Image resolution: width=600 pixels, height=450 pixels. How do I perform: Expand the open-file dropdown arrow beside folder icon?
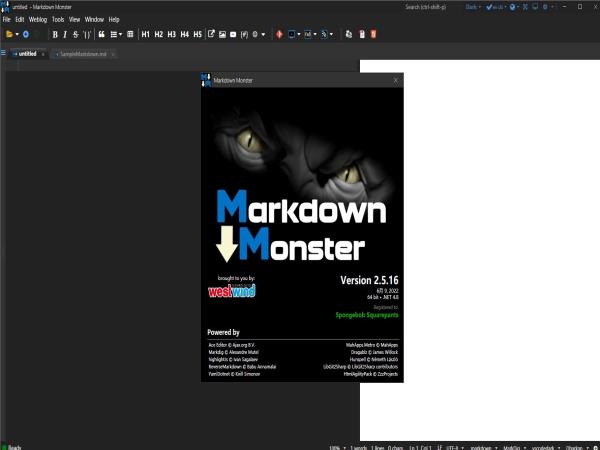click(17, 34)
